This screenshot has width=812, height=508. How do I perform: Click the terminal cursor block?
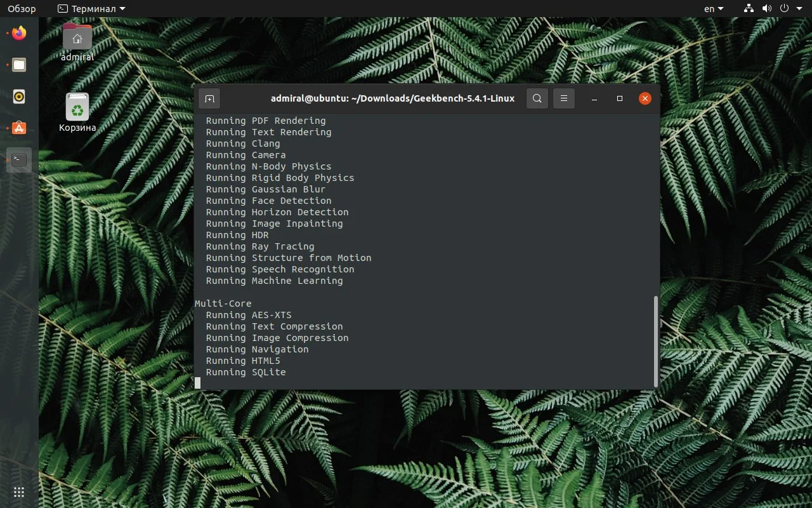pos(197,383)
